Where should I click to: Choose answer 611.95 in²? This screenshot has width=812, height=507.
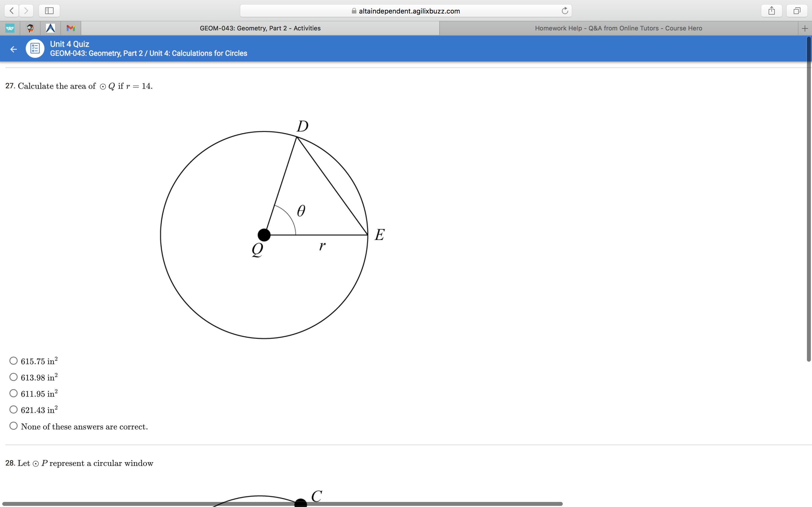coord(14,393)
